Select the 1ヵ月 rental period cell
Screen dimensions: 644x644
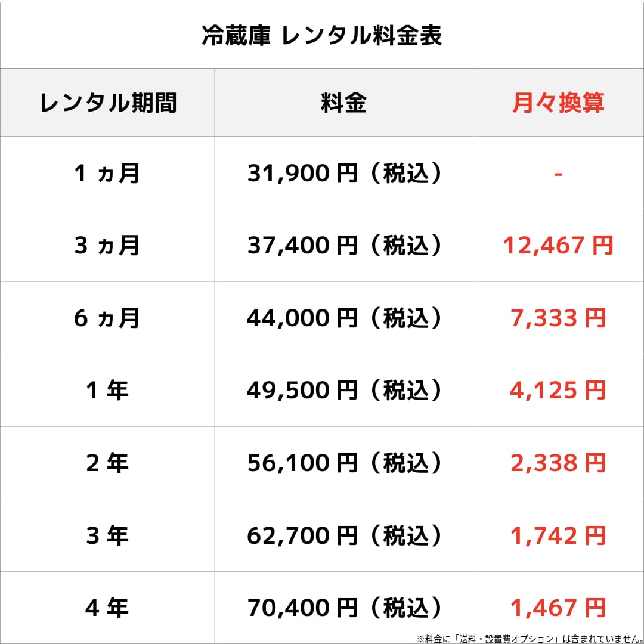107,173
